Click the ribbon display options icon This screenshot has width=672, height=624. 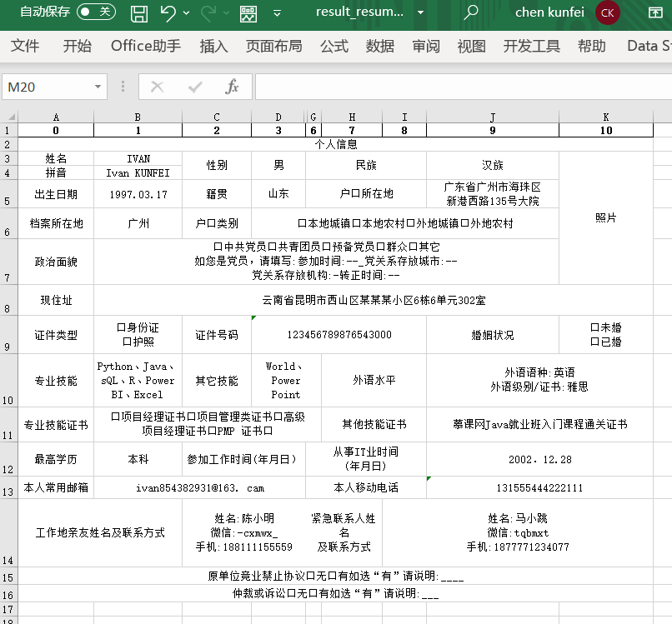click(x=655, y=12)
